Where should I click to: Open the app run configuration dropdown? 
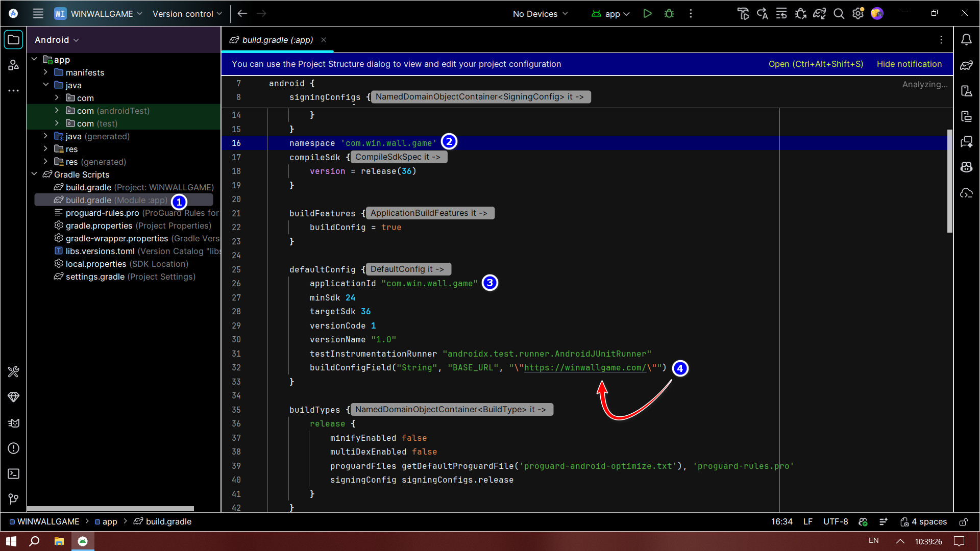(610, 14)
